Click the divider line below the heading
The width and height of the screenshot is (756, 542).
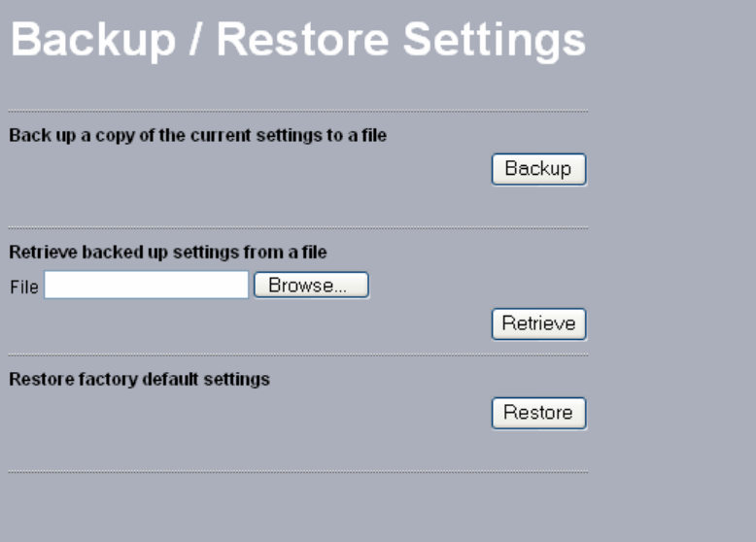[x=297, y=112]
